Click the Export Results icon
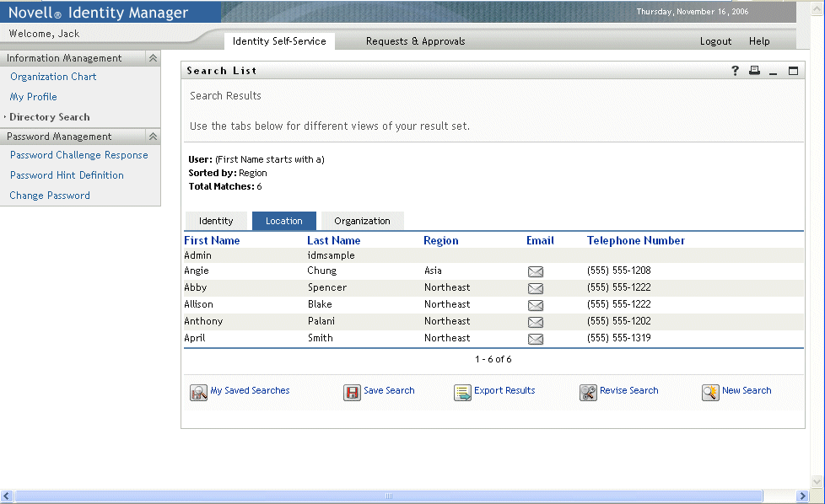This screenshot has width=825, height=504. 462,393
